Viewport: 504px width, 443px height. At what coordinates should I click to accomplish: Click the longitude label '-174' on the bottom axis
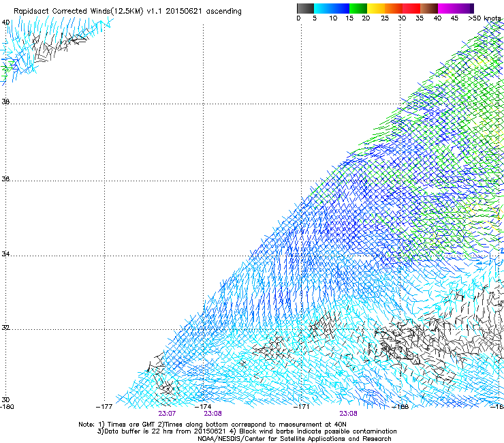[x=203, y=407]
